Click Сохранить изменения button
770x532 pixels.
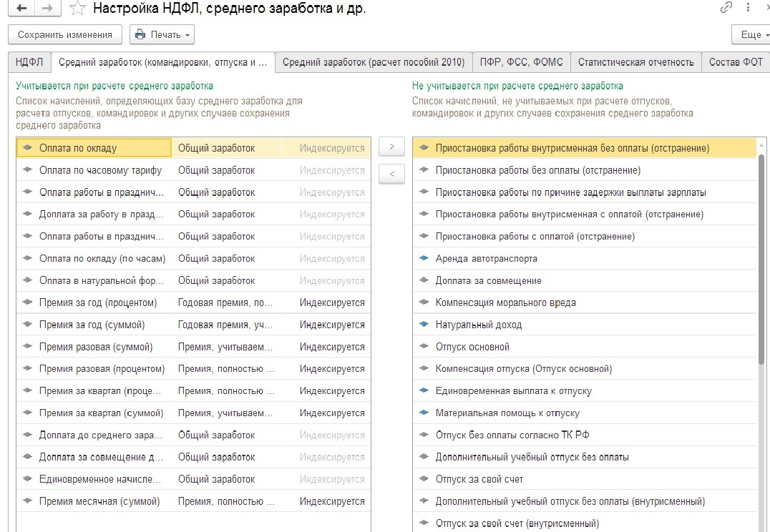[x=65, y=35]
